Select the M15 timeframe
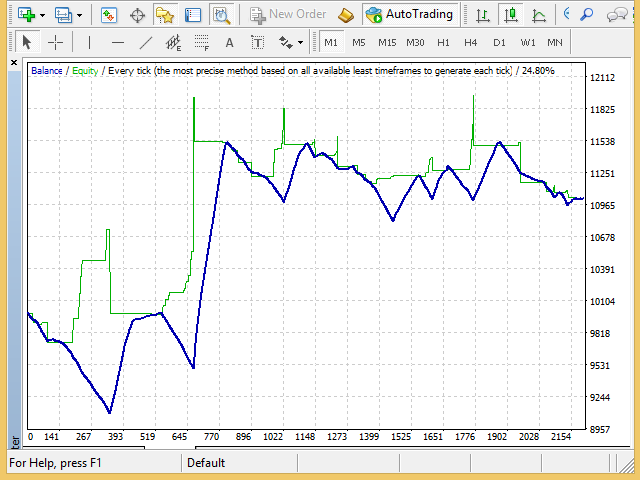 (x=386, y=42)
